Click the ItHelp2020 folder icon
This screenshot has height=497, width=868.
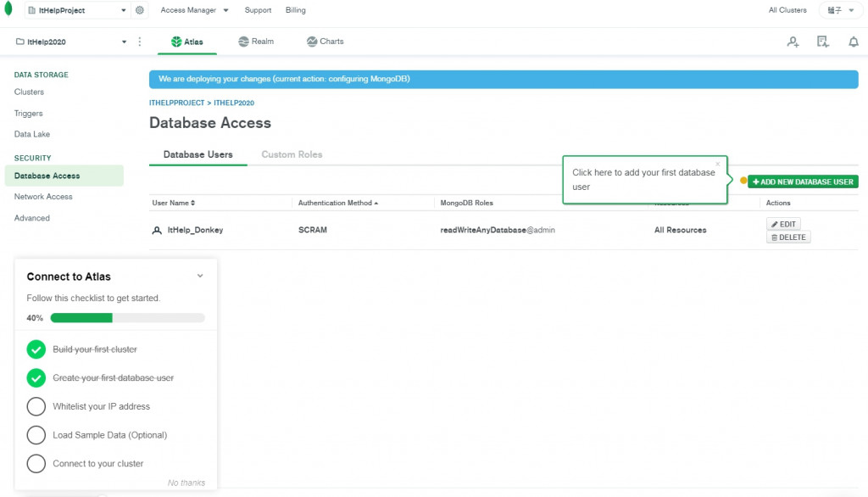click(20, 42)
